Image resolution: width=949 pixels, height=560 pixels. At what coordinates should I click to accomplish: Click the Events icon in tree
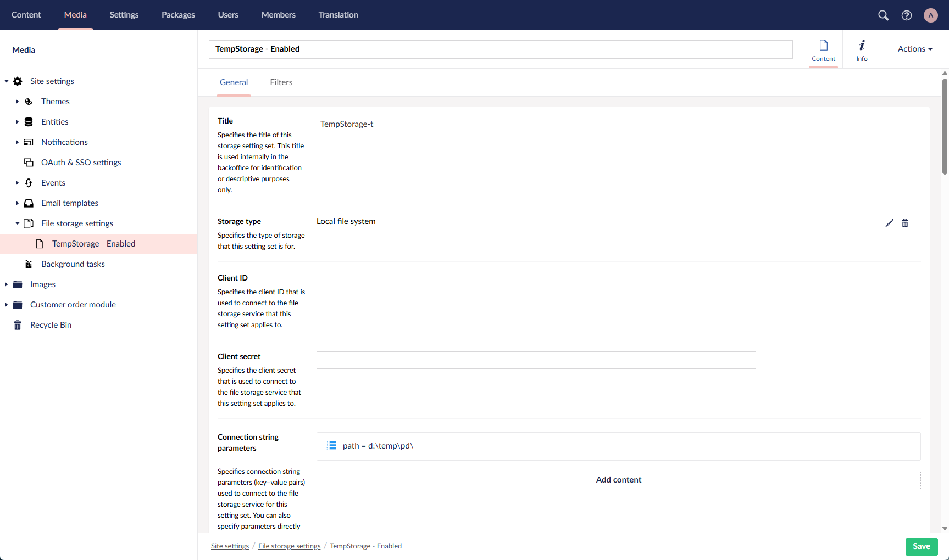click(29, 183)
